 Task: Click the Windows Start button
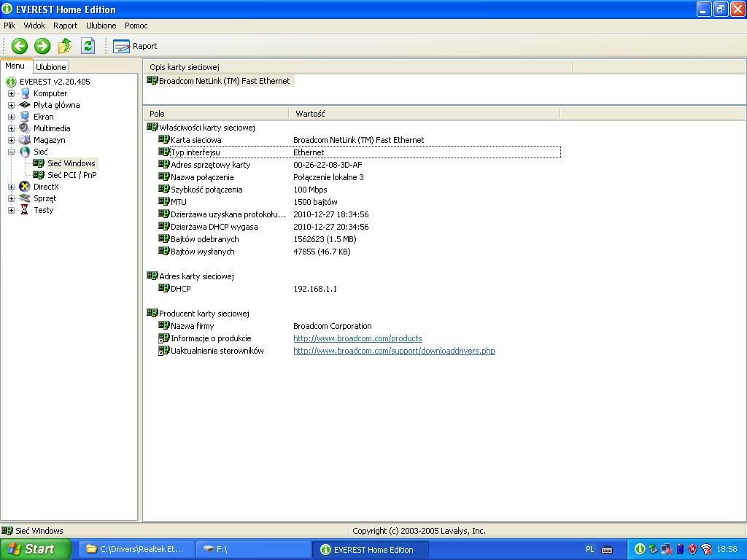click(x=33, y=549)
